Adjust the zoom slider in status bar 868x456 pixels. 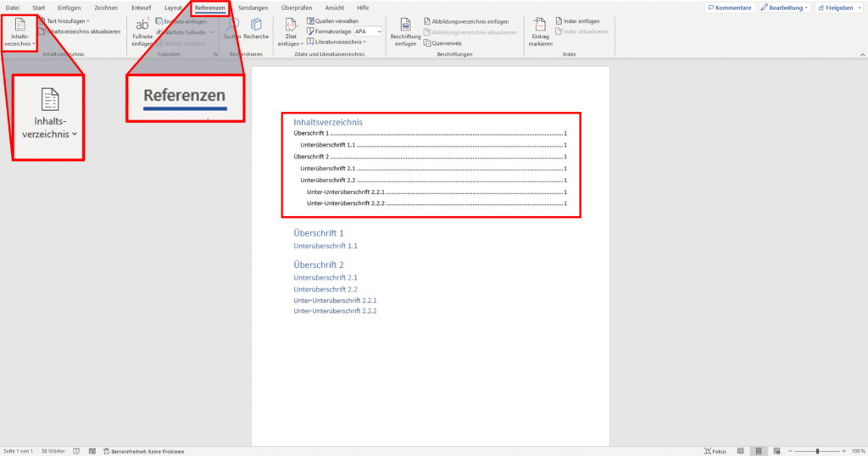(x=817, y=451)
